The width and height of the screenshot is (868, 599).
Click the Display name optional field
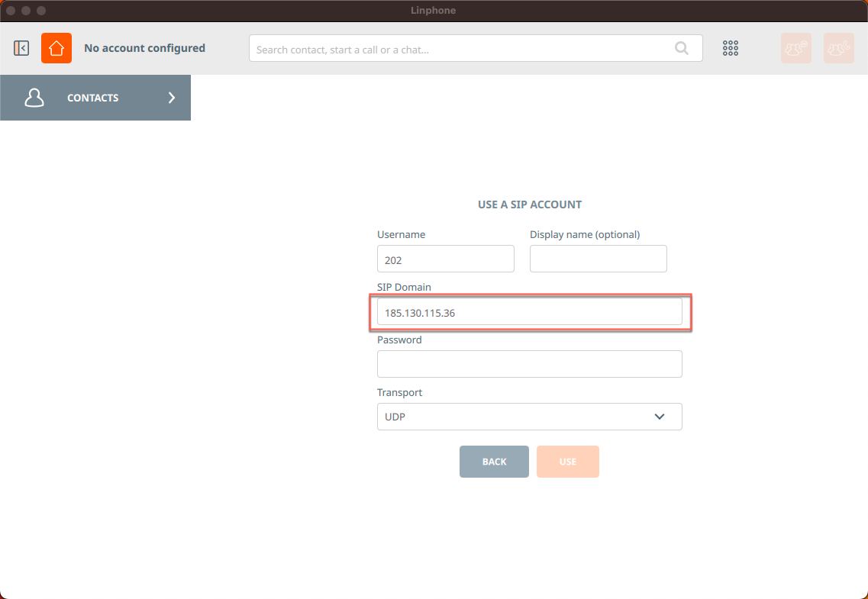click(x=598, y=259)
